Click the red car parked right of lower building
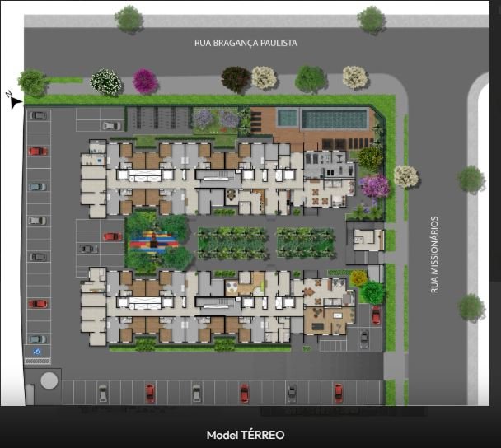Image resolution: width=501 pixels, height=448 pixels. click(376, 315)
